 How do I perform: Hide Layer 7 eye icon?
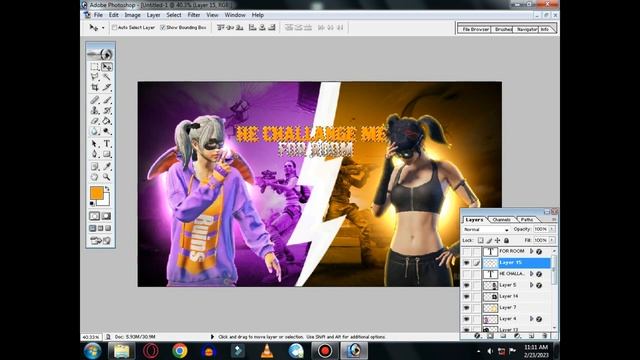click(x=467, y=308)
